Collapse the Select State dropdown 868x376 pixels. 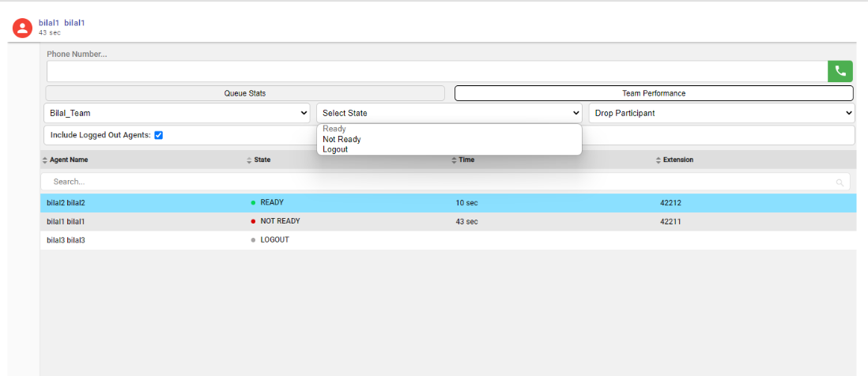(449, 113)
